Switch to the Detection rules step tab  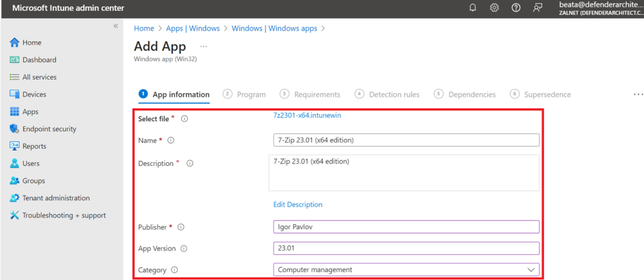click(387, 94)
